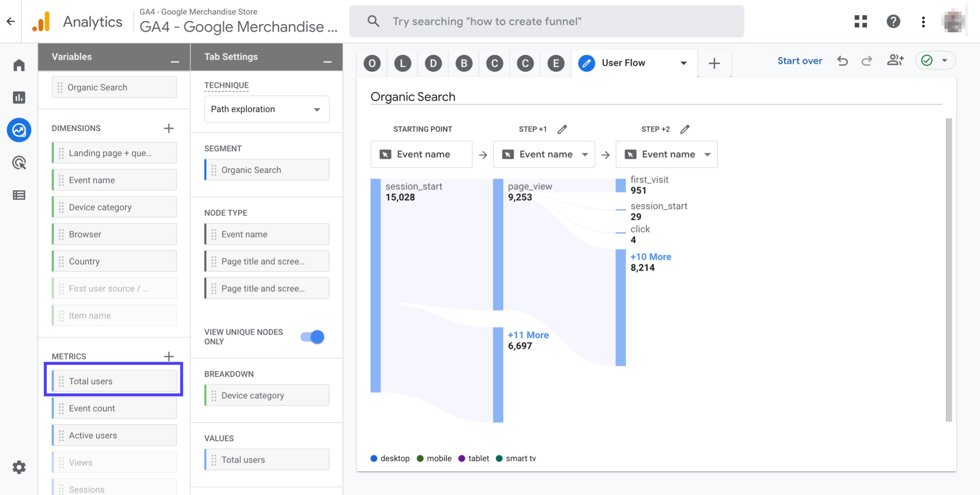The width and height of the screenshot is (980, 495).
Task: Select the Event count metric
Action: pyautogui.click(x=114, y=408)
